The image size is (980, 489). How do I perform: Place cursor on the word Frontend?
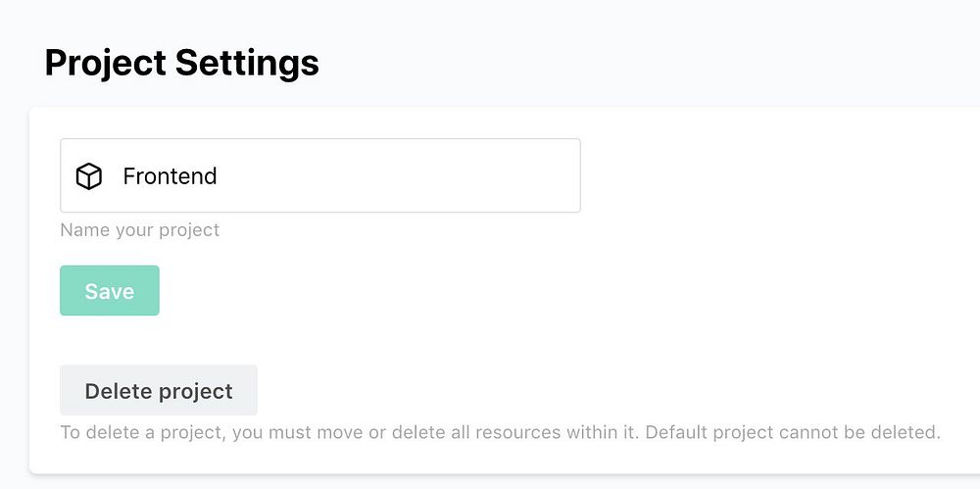point(170,176)
